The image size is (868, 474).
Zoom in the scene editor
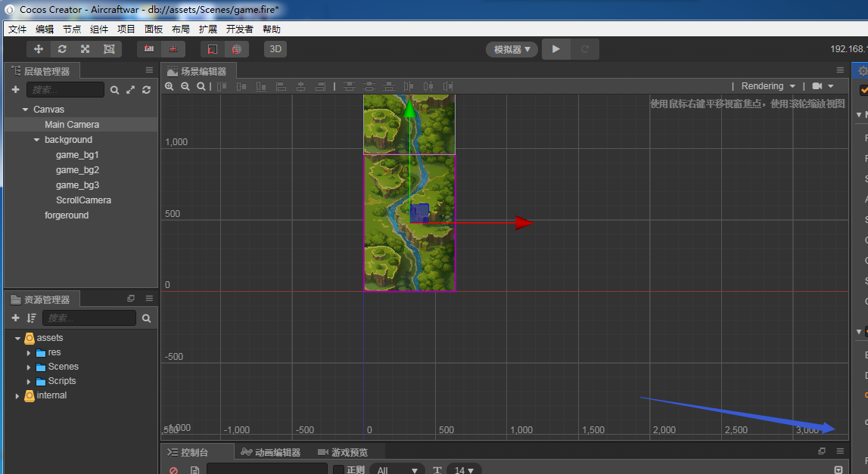click(x=170, y=86)
